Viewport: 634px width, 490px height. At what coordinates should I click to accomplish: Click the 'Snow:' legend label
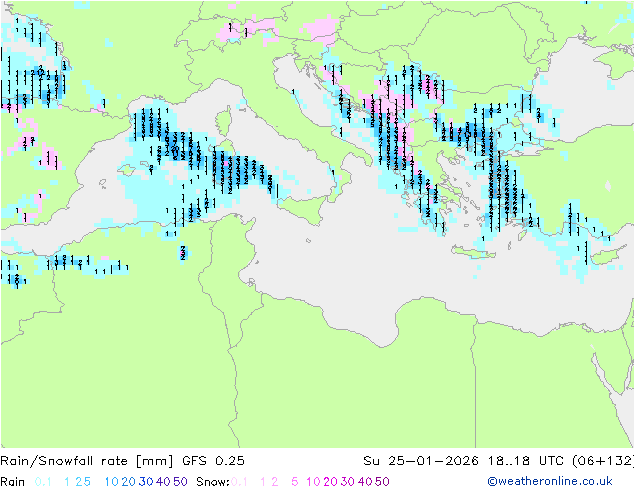pyautogui.click(x=213, y=482)
